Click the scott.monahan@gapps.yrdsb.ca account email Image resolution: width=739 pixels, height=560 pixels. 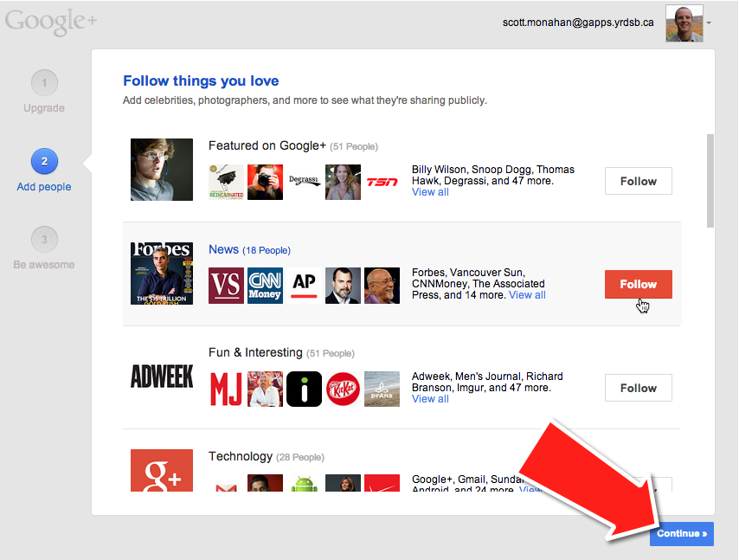coord(578,23)
